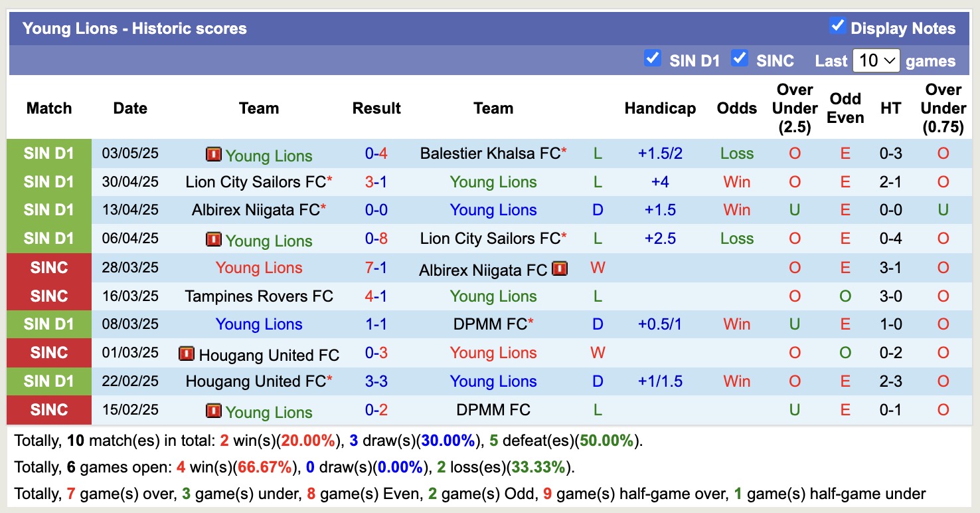Click the Win odds label on 13/04/25 row

pyautogui.click(x=736, y=210)
